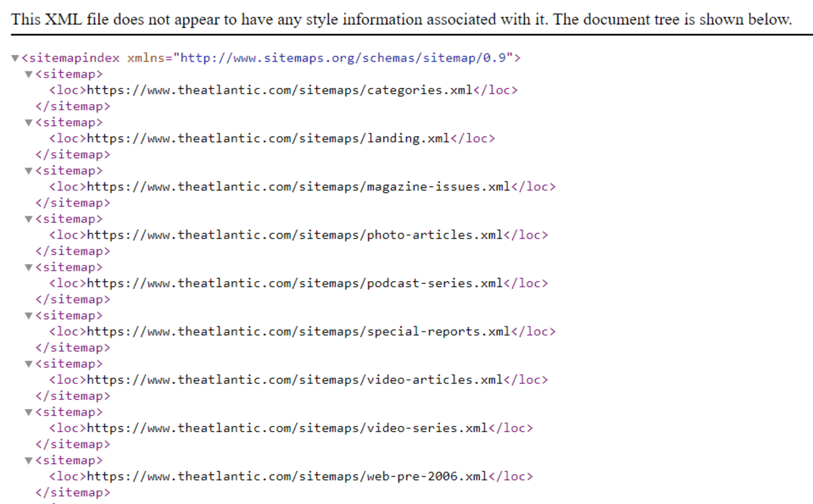Click the categories.xml loc URL text
Screen dimensions: 813x504
279,90
